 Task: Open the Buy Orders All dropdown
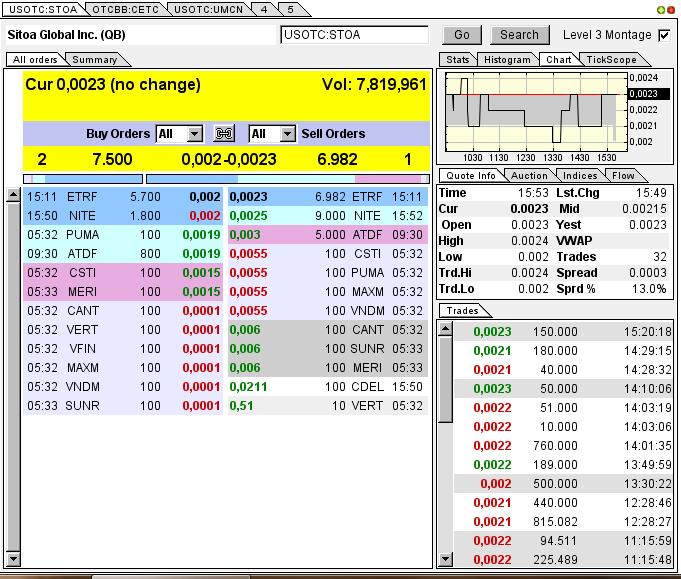coord(180,134)
